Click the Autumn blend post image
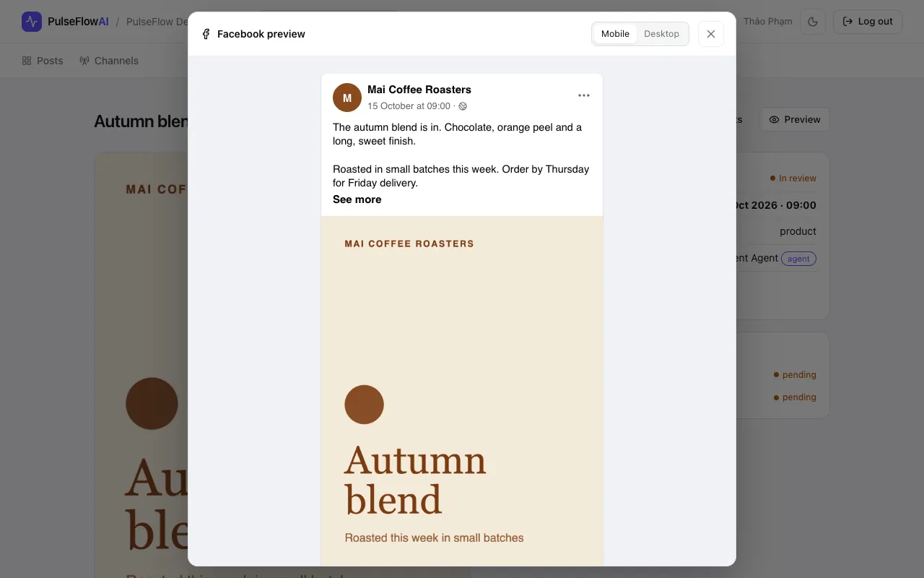This screenshot has width=924, height=578. tap(462, 391)
